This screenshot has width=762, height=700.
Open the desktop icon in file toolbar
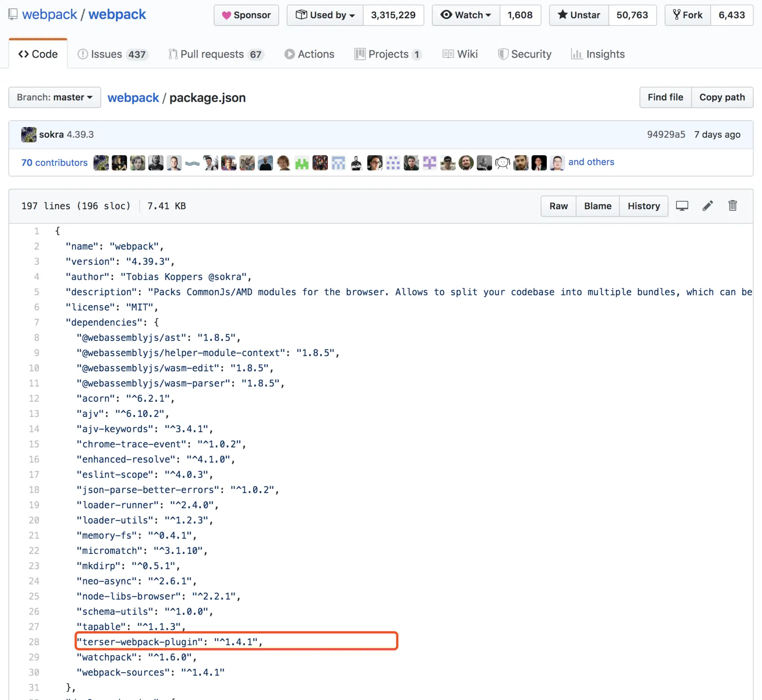click(682, 206)
